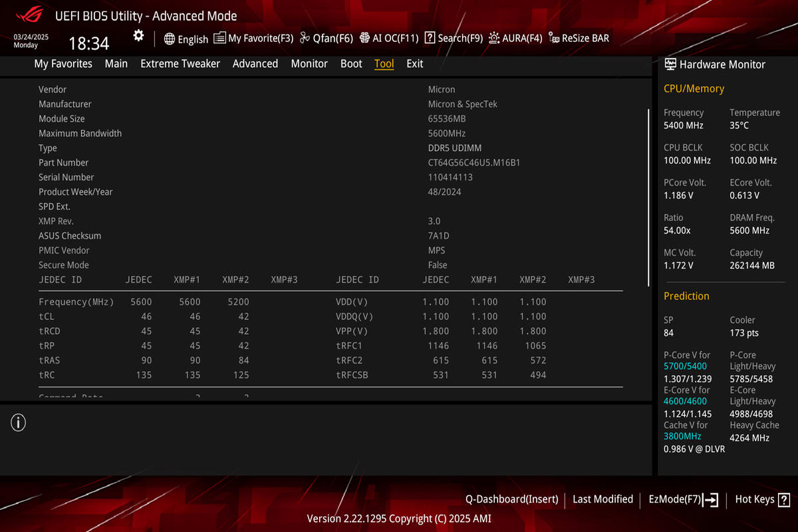798x532 pixels.
Task: Open My Favorite(F3) list icon
Action: click(219, 38)
